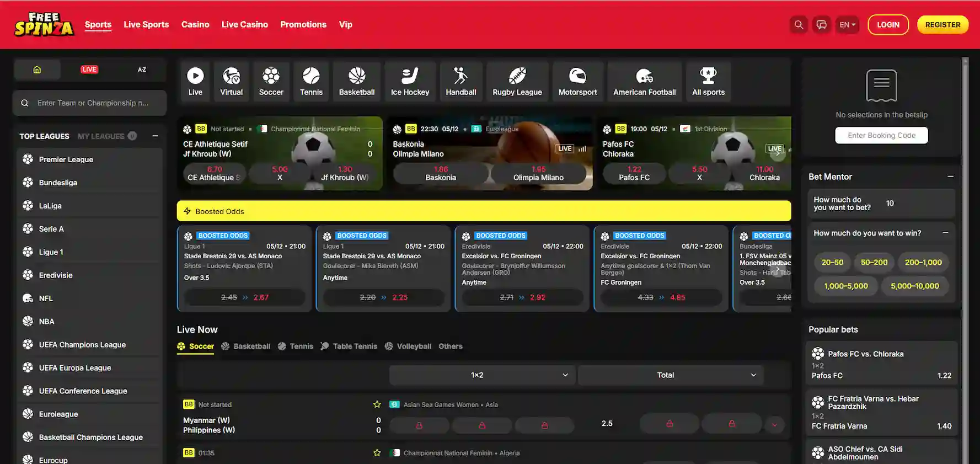Select FC Fratria Varna 1.40 popular bet
This screenshot has width=980, height=464.
pos(881,412)
